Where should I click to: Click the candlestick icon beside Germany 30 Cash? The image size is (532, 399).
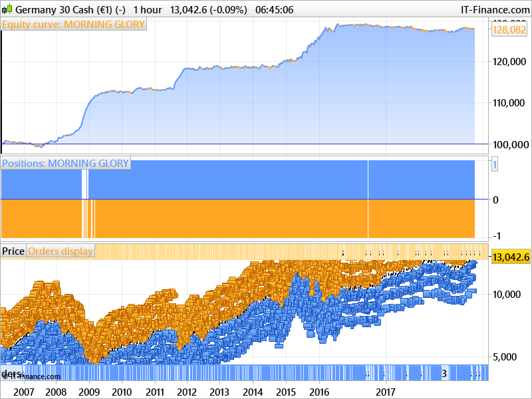(x=7, y=9)
